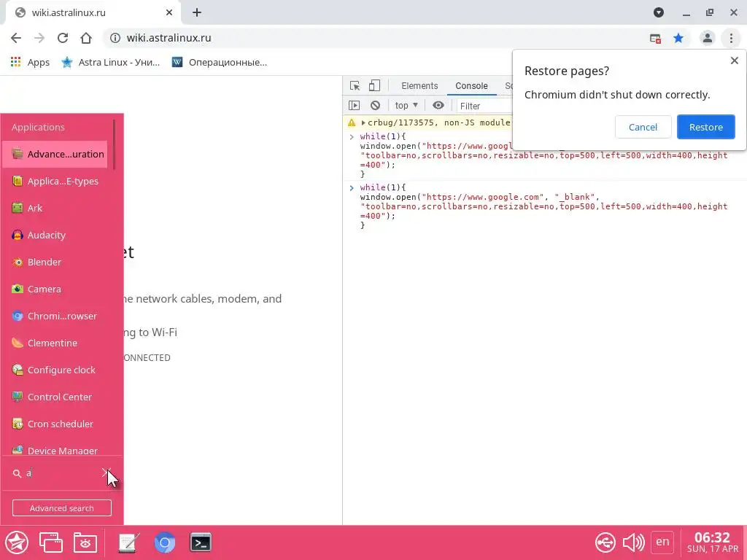
Task: Open the Astra star start menu
Action: click(x=17, y=542)
